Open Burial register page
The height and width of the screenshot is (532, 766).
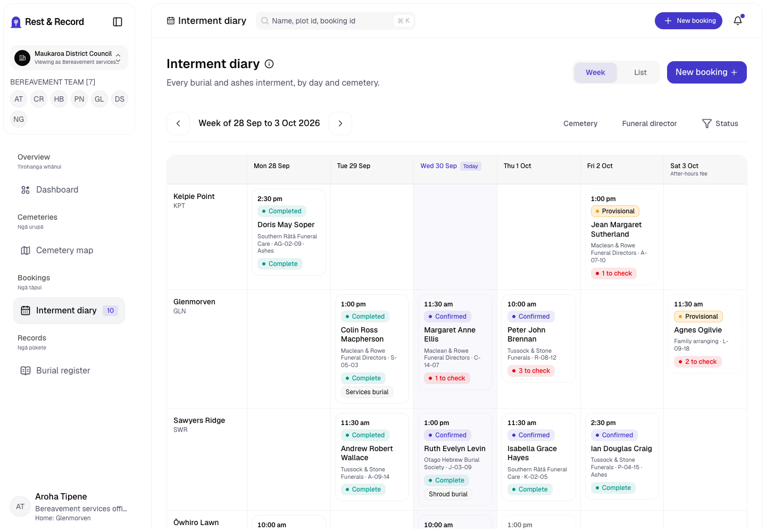tap(69, 371)
